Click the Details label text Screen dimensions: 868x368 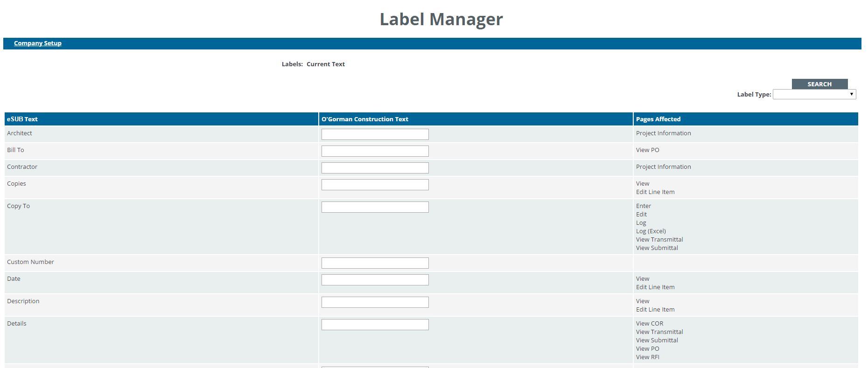(16, 323)
